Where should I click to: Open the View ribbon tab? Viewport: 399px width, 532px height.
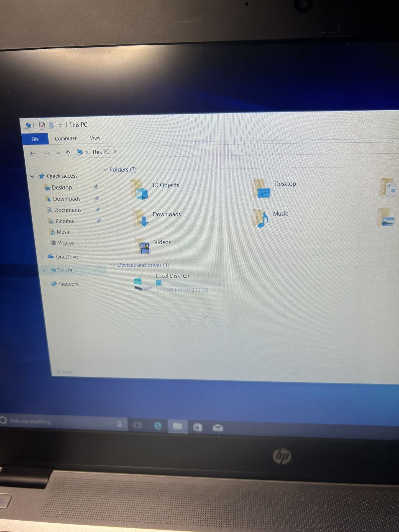95,138
